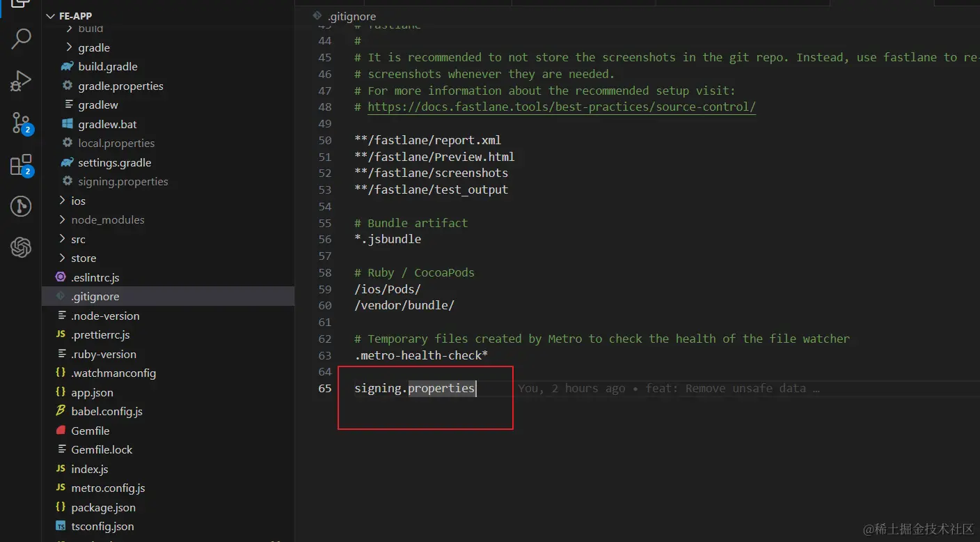980x542 pixels.
Task: Click the settings.gradle file icon
Action: pos(68,162)
